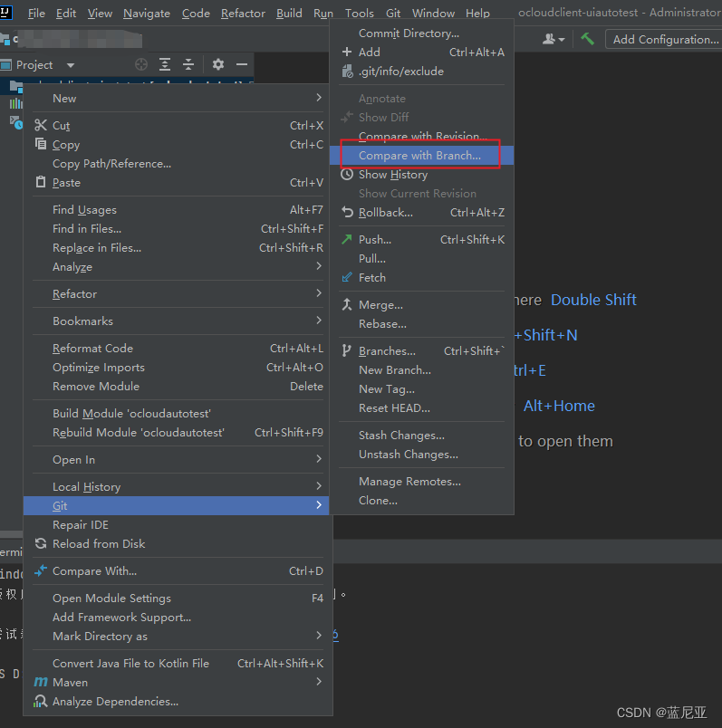Select Replace in Files... entry
Viewport: 722px width, 728px height.
pyautogui.click(x=178, y=248)
